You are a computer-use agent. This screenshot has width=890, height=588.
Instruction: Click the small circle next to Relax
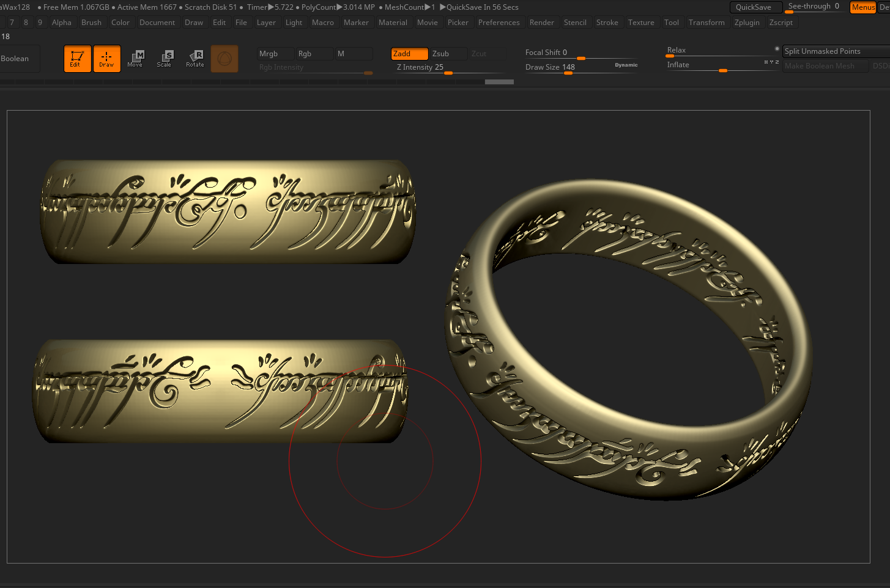tap(777, 49)
